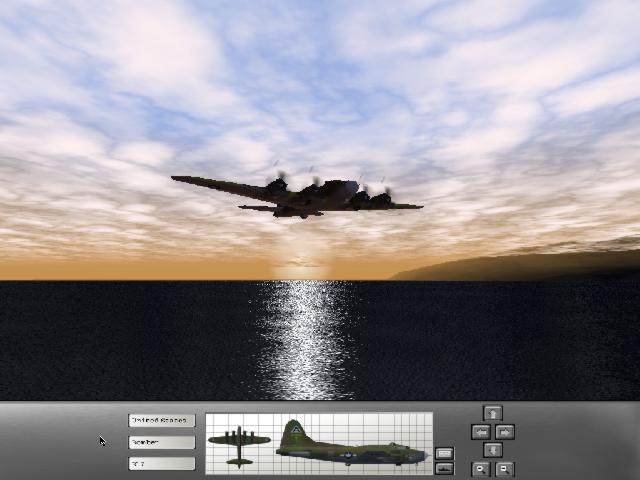
Task: Click the left magnifying glass zoom button
Action: (481, 468)
